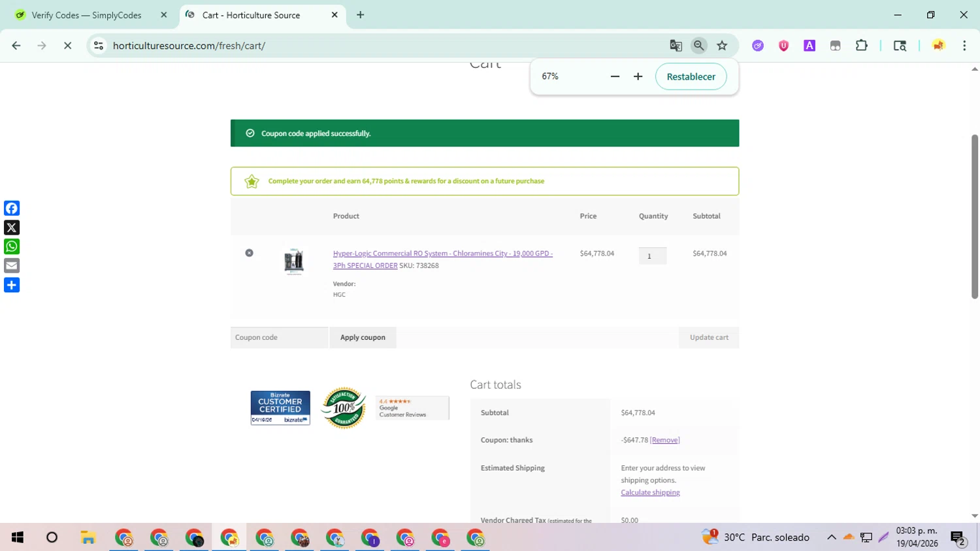Click the 'SKU: 738268' text
The height and width of the screenshot is (551, 980).
pos(419,265)
